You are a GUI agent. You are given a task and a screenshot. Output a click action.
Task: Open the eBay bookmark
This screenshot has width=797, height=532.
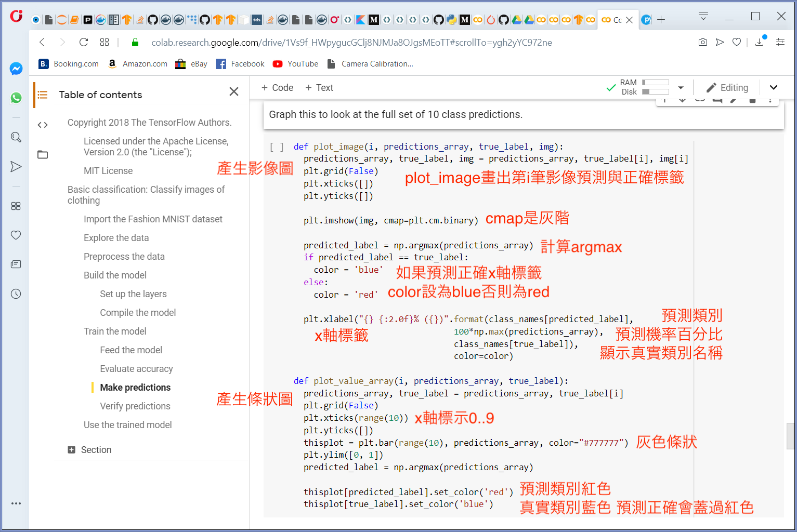coord(191,64)
